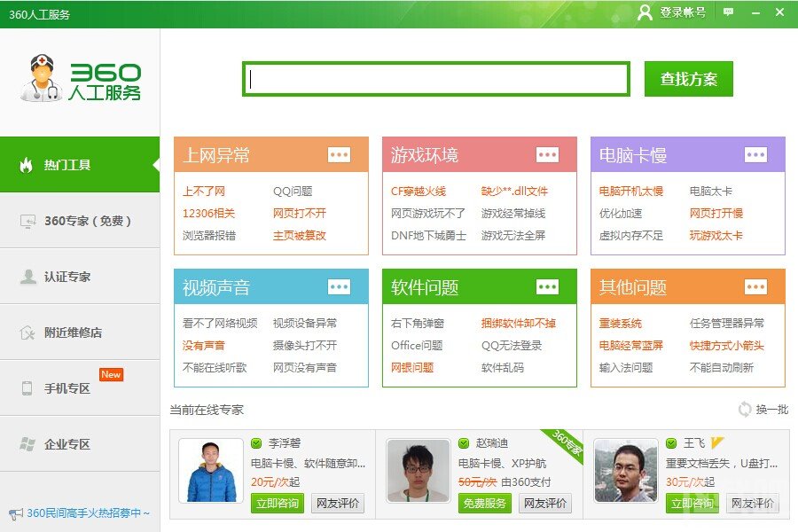
Task: Show more 电脑卡慢 issues via ellipsis
Action: coord(755,153)
